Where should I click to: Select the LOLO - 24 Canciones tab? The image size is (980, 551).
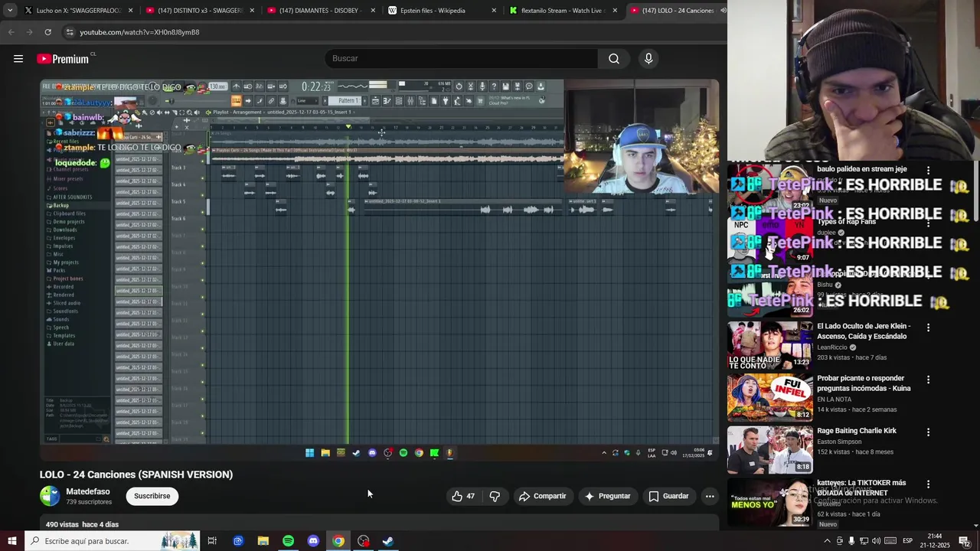pos(677,11)
